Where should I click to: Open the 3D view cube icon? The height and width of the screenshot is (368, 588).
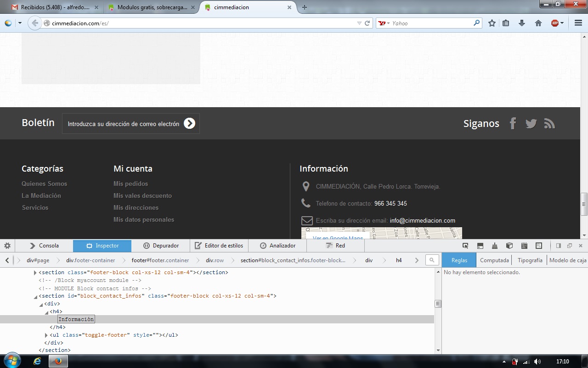tap(509, 246)
